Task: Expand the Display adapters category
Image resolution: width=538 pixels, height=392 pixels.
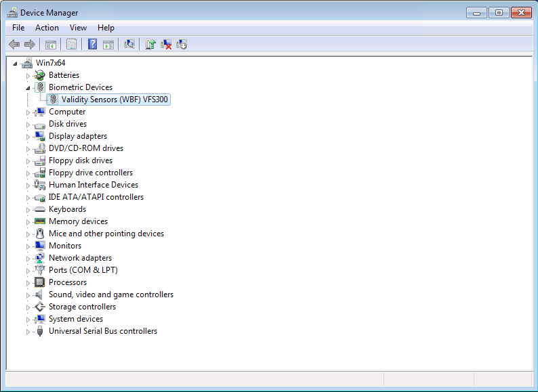Action: point(28,137)
